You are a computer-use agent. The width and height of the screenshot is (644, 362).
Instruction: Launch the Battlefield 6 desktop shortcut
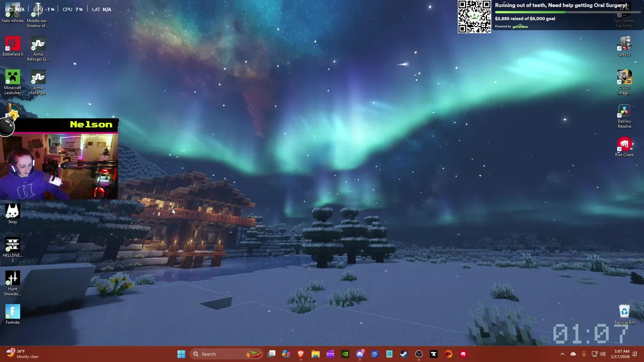click(x=13, y=46)
